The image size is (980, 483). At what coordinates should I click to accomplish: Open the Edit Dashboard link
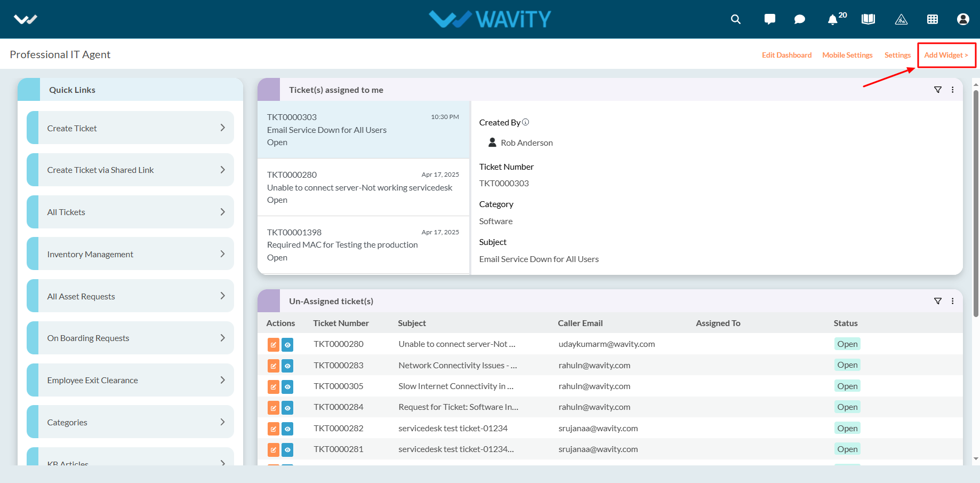point(786,55)
